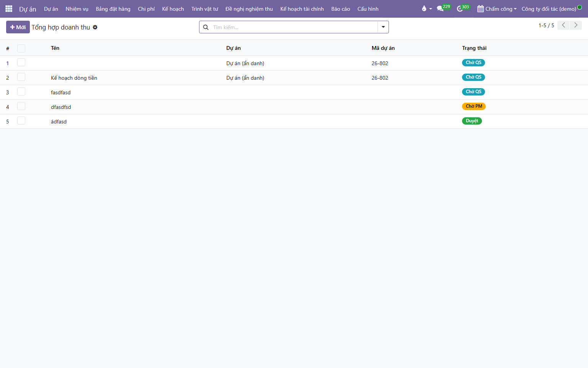Open Công ty đối tác (demo) user menu
The width and height of the screenshot is (588, 368).
(549, 9)
